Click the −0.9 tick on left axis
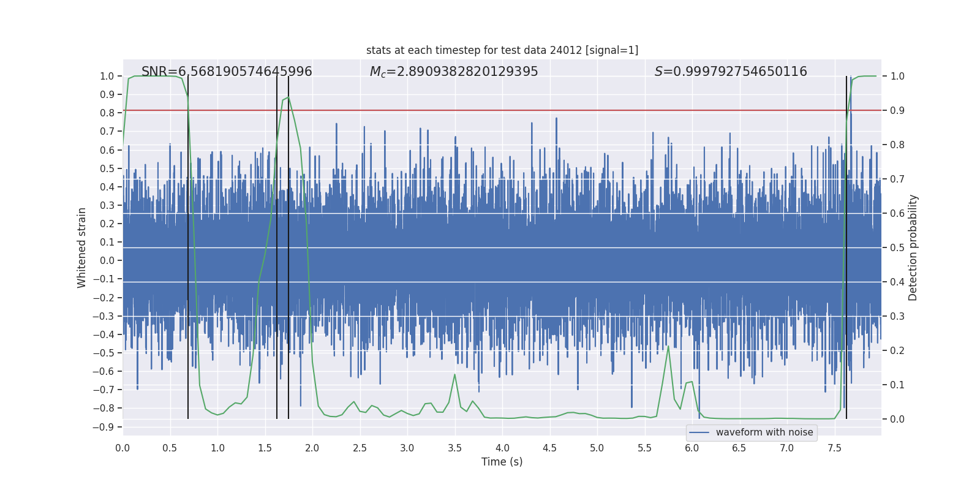The width and height of the screenshot is (980, 490). [104, 427]
